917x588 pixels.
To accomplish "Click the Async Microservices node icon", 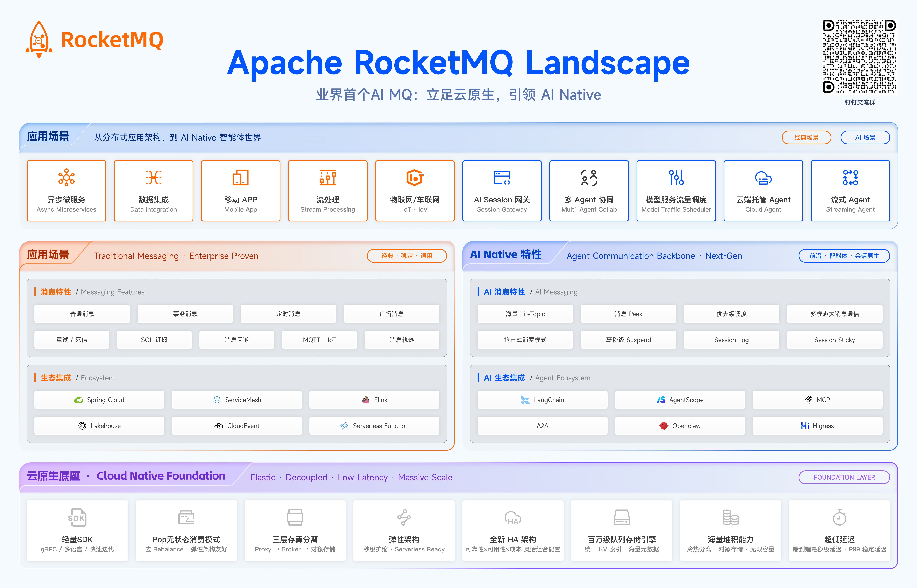I will click(x=66, y=177).
